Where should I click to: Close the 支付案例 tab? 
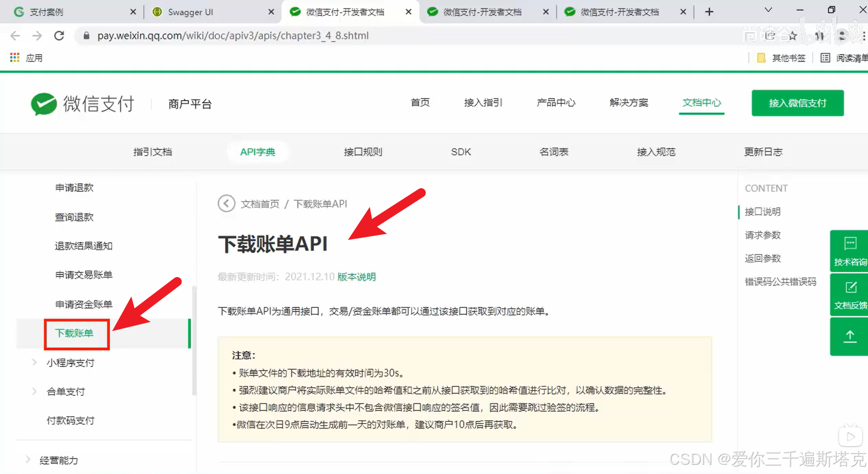[133, 12]
